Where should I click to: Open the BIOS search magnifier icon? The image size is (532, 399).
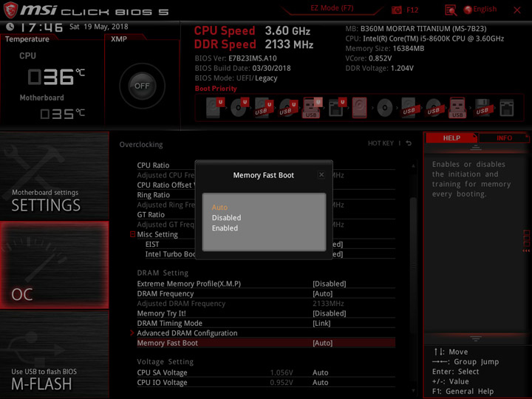(x=451, y=10)
